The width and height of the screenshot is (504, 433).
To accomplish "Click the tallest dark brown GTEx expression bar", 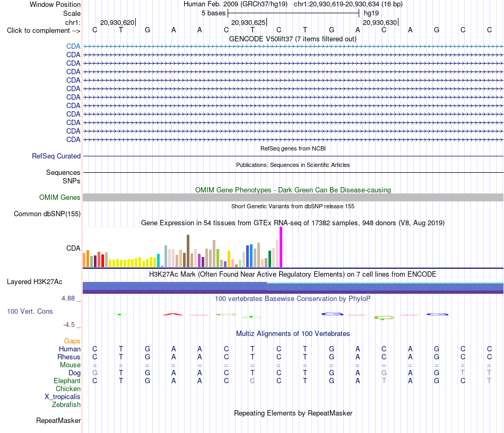I will click(188, 251).
